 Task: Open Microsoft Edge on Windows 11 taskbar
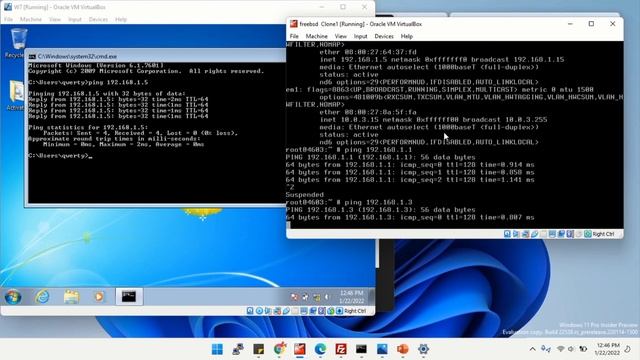[320, 349]
